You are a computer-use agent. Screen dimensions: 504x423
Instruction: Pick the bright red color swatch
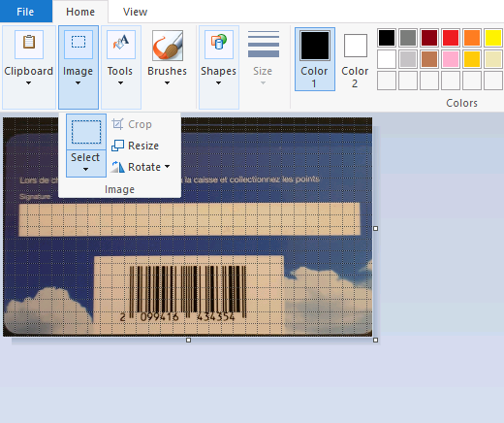coord(451,38)
